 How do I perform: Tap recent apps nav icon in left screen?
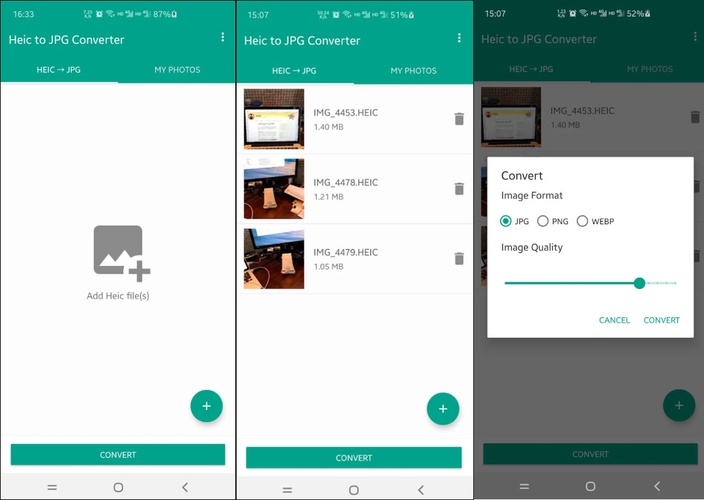(x=52, y=487)
